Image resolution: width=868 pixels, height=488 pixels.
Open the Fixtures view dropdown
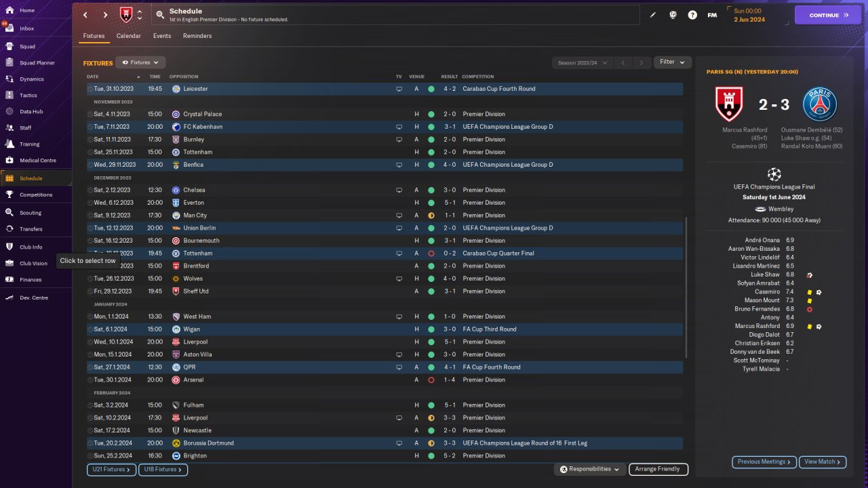pos(140,62)
